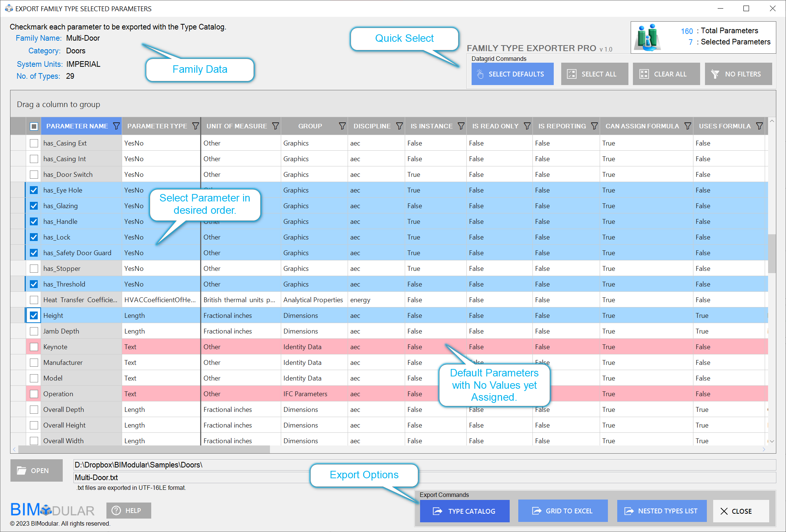The image size is (786, 532).
Task: Open filter dropdown for IS READ ONLY column
Action: click(527, 126)
